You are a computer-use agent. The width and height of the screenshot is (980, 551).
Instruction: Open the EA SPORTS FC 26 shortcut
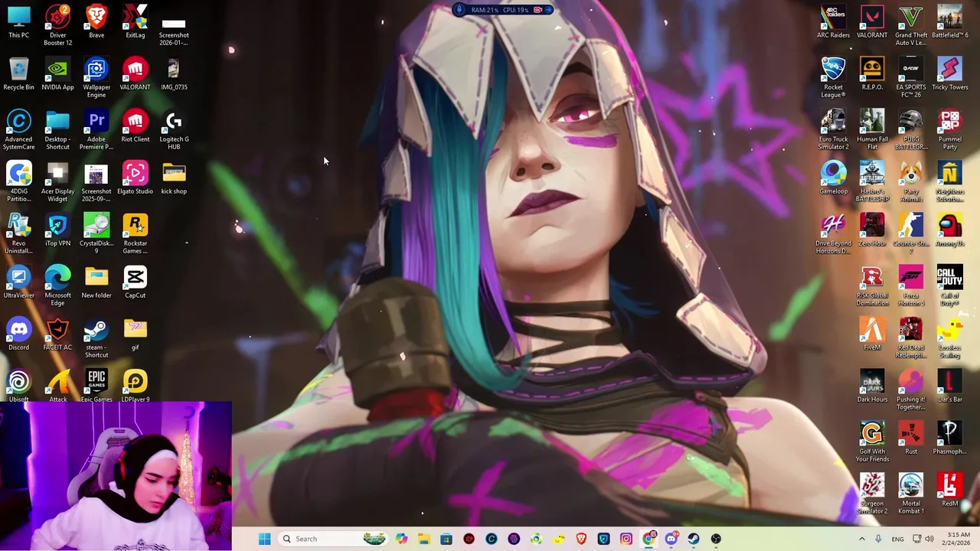tap(911, 77)
